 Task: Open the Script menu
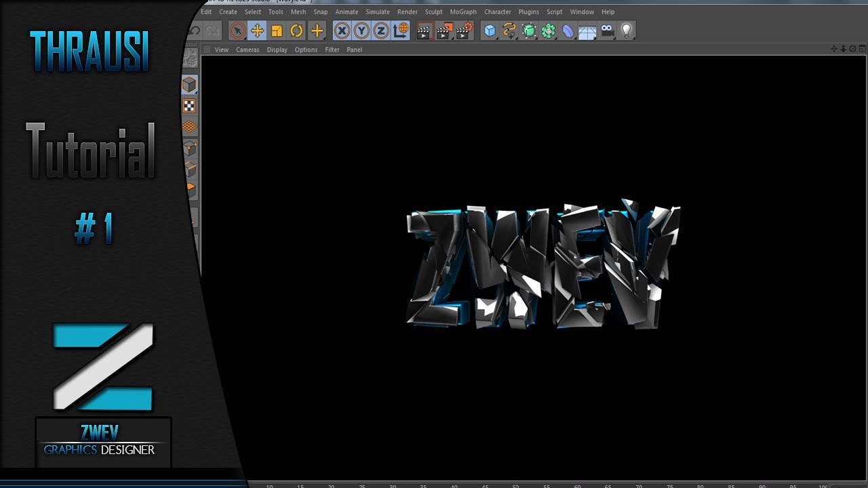point(555,12)
